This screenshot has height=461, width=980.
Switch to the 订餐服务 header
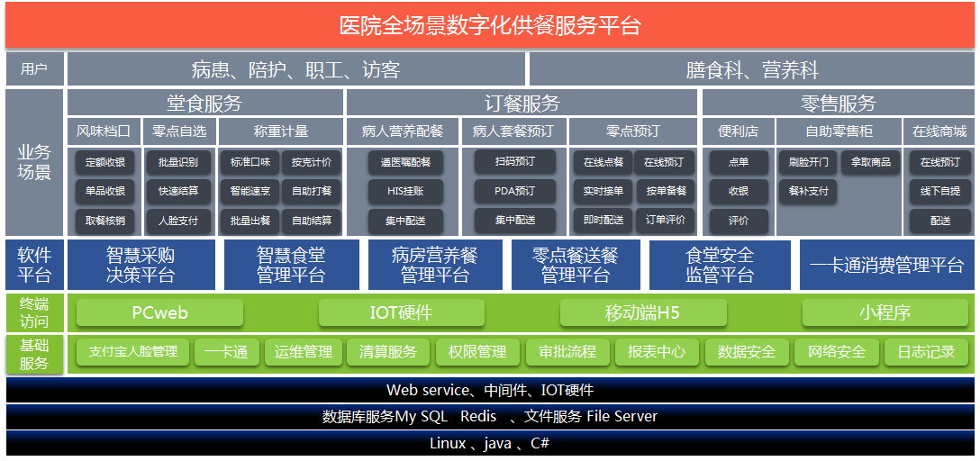pyautogui.click(x=522, y=103)
